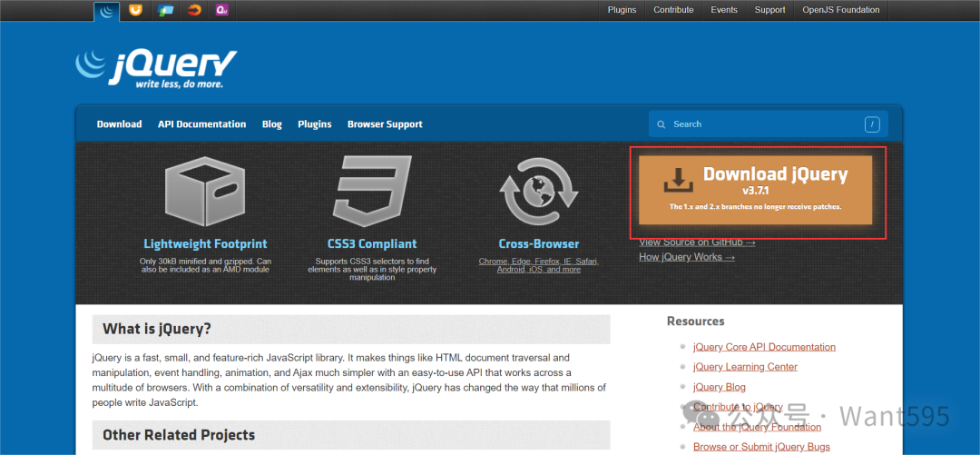The height and width of the screenshot is (455, 980).
Task: Open View Source on GitHub link
Action: (x=697, y=242)
